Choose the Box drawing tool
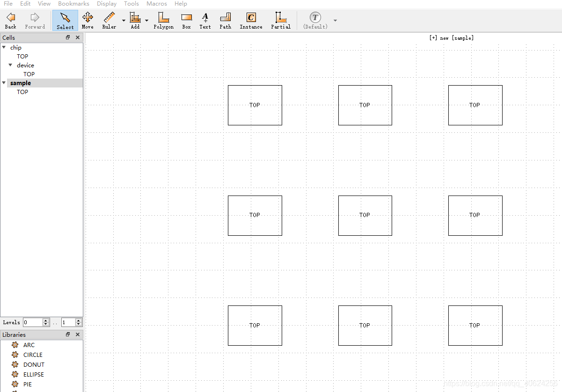The height and width of the screenshot is (392, 562). (x=187, y=20)
